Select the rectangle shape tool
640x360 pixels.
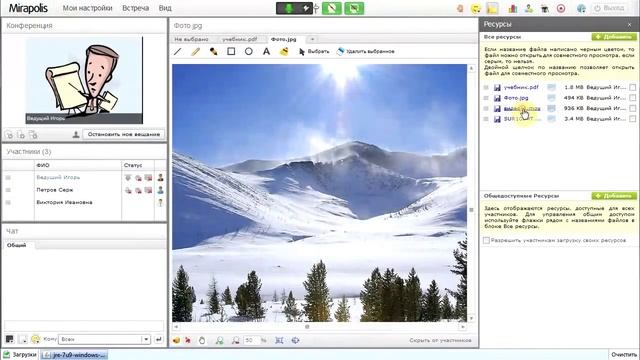[x=231, y=51]
